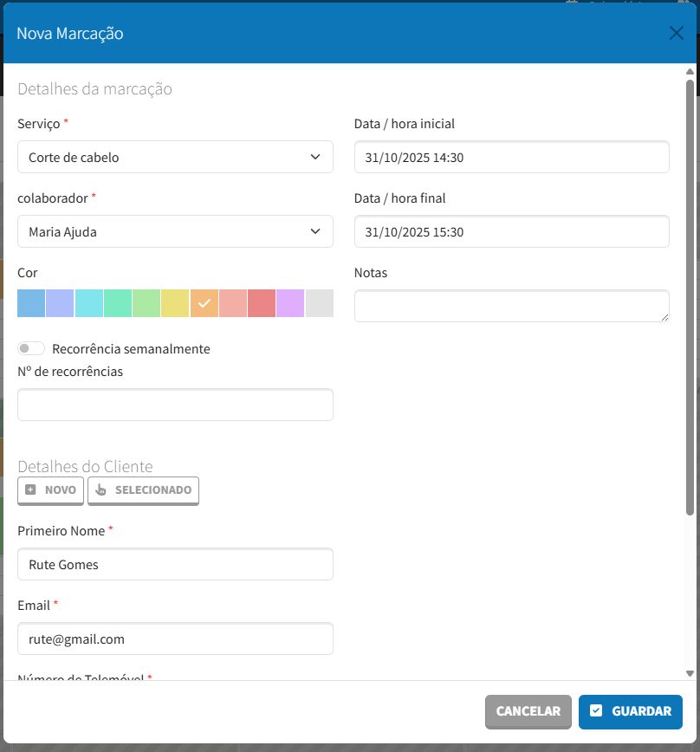This screenshot has width=700, height=752.
Task: Choose the purple color swatch
Action: point(290,303)
